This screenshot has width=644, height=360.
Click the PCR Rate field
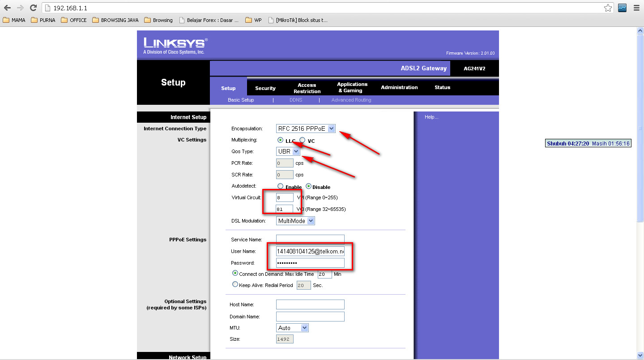coord(285,163)
